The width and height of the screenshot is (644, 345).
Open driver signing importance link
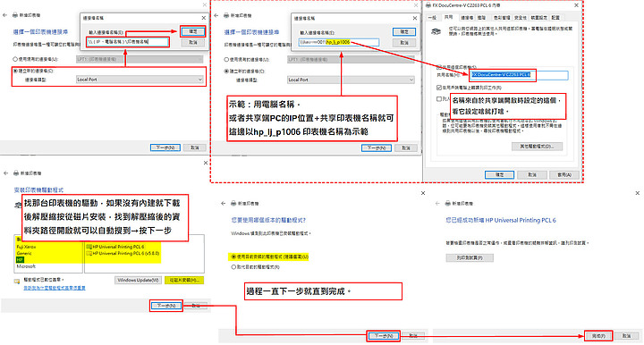click(55, 288)
